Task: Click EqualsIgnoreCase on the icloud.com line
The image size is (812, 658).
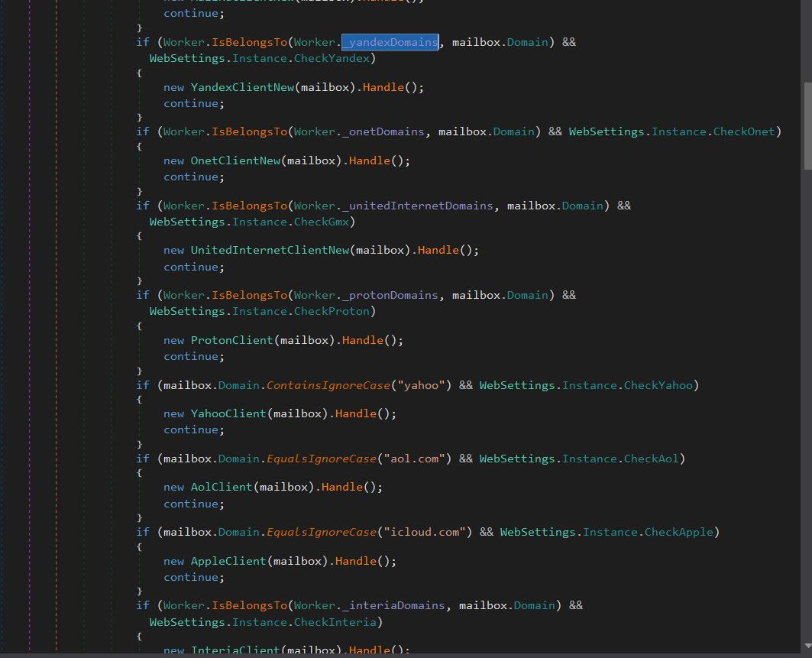Action: tap(321, 533)
